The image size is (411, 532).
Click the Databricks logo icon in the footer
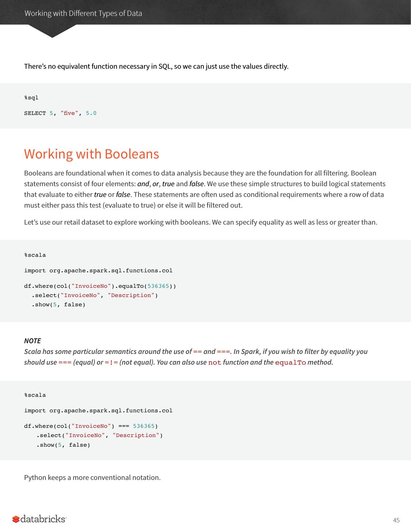pyautogui.click(x=16, y=519)
